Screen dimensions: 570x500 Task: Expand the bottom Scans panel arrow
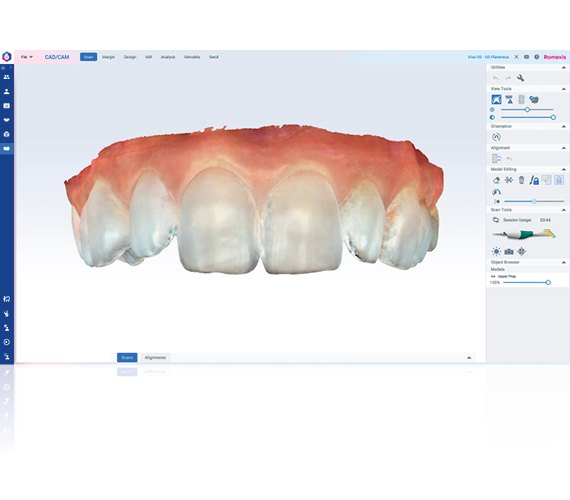click(469, 358)
